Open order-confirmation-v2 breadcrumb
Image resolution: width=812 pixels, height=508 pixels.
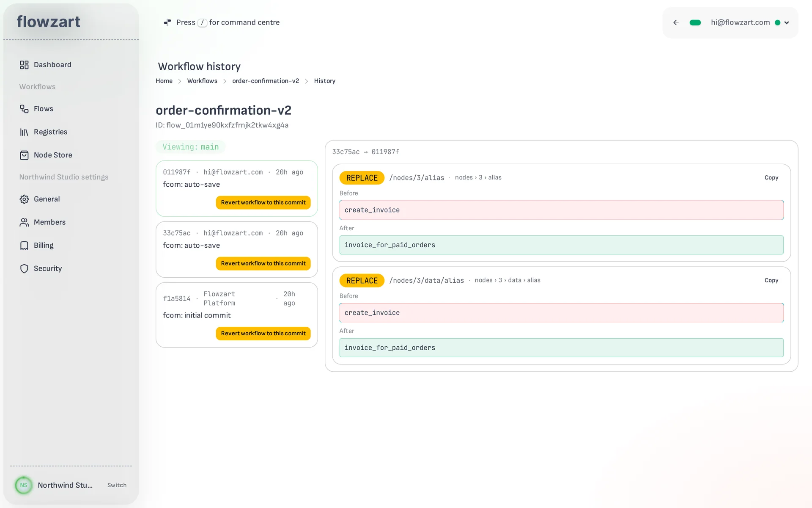click(x=266, y=81)
